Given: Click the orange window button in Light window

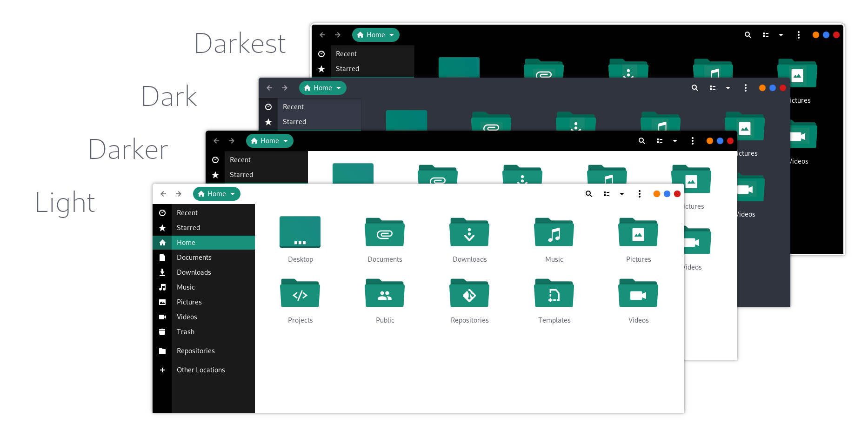Looking at the screenshot, I should coord(657,194).
